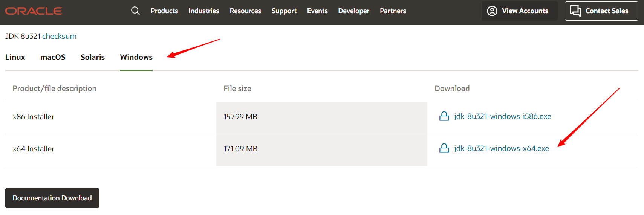Screen dimensions: 644x215
Task: Open the Partners menu
Action: click(393, 11)
